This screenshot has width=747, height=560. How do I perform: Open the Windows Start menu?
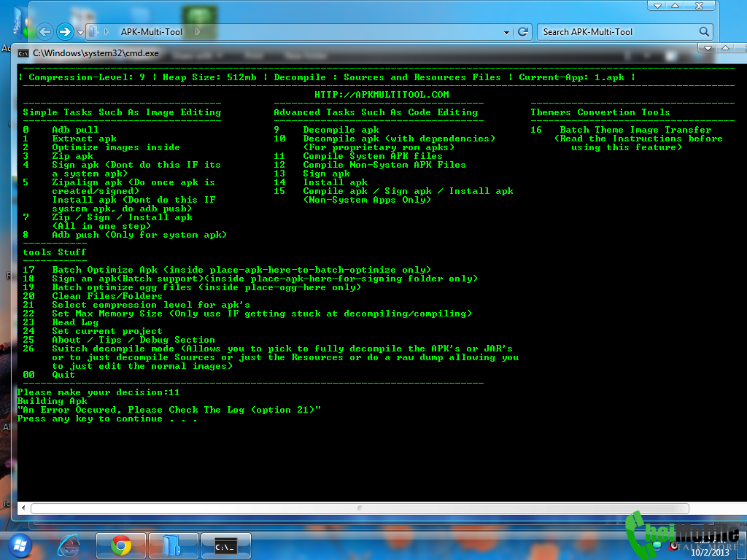(20, 546)
